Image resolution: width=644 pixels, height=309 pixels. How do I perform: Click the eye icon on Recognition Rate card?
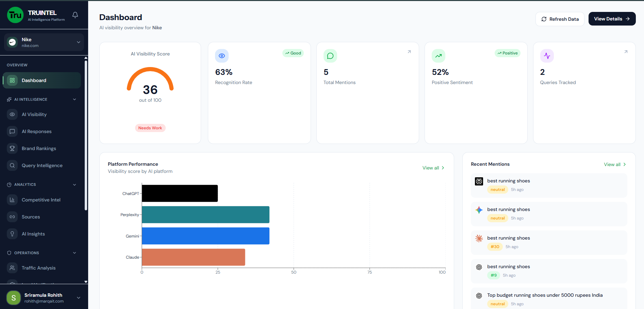pos(222,56)
